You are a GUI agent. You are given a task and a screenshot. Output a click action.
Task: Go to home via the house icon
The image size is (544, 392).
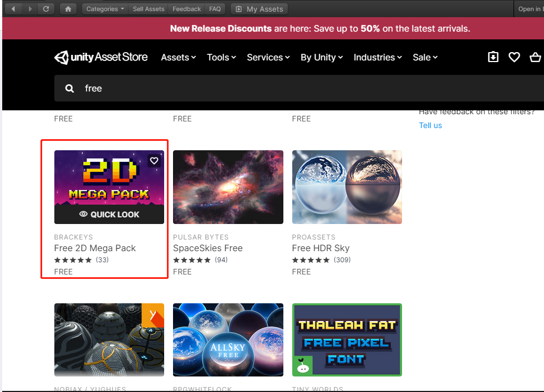pyautogui.click(x=68, y=9)
